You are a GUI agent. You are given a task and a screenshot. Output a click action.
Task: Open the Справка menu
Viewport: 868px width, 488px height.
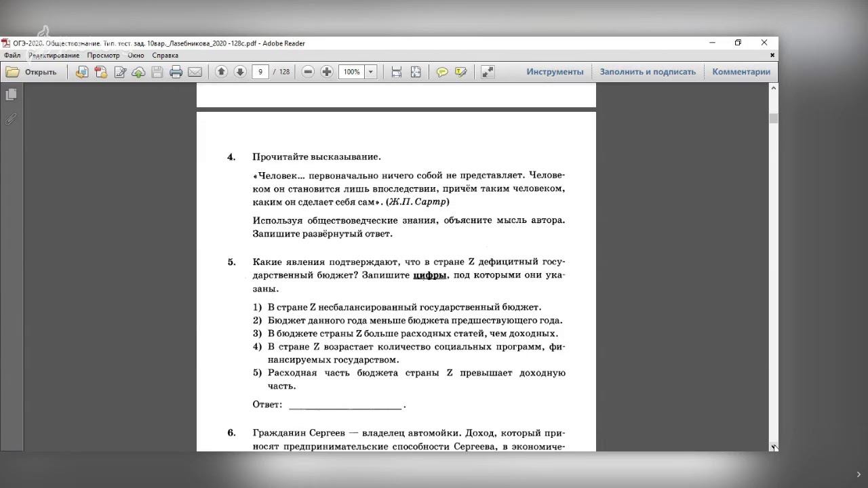tap(165, 56)
